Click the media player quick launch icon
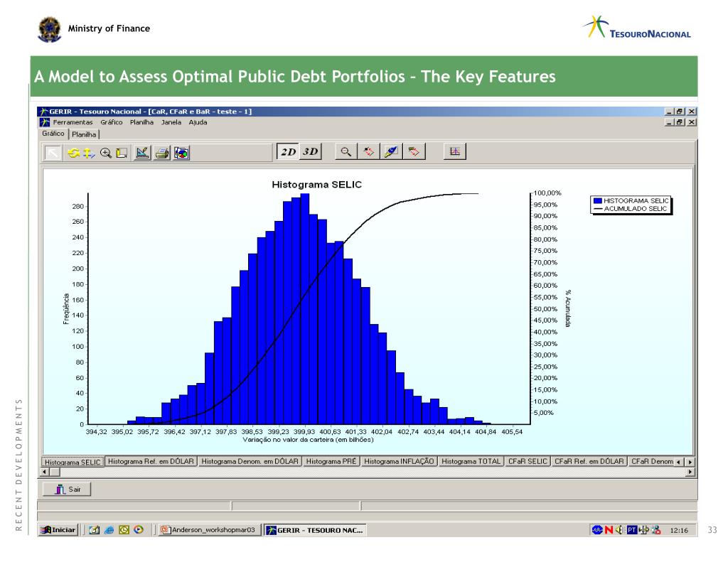The image size is (728, 562). (x=139, y=530)
